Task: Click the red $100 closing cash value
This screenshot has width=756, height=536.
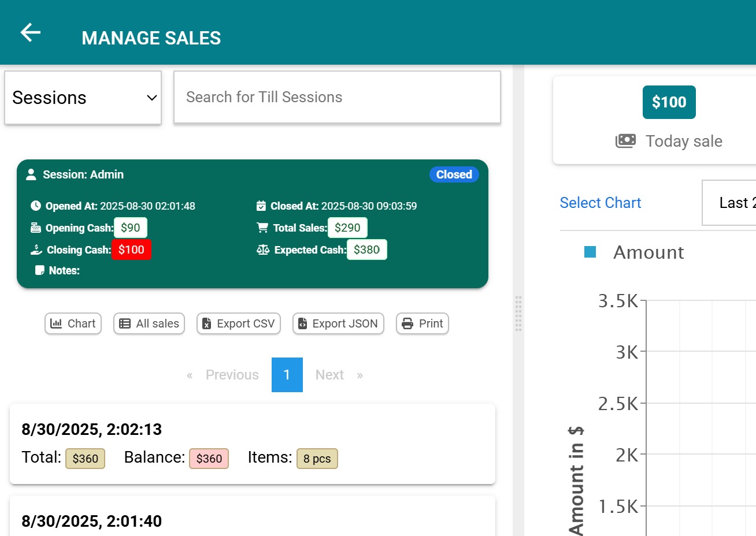Action: point(131,250)
